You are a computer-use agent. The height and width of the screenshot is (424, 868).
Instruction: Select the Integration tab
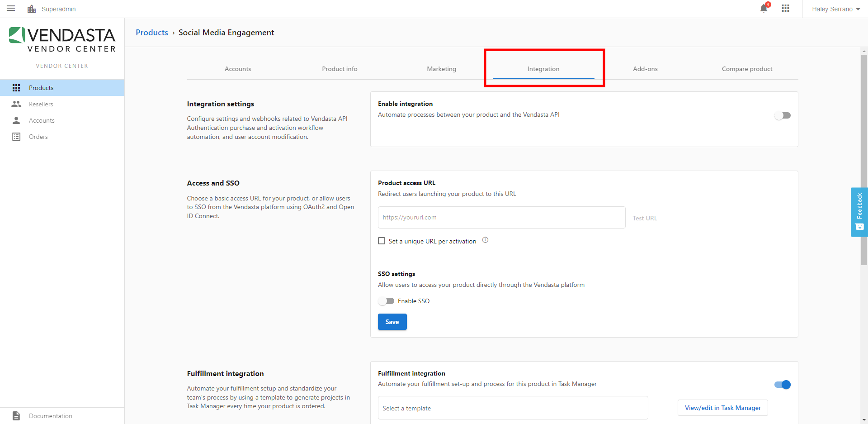click(x=543, y=69)
